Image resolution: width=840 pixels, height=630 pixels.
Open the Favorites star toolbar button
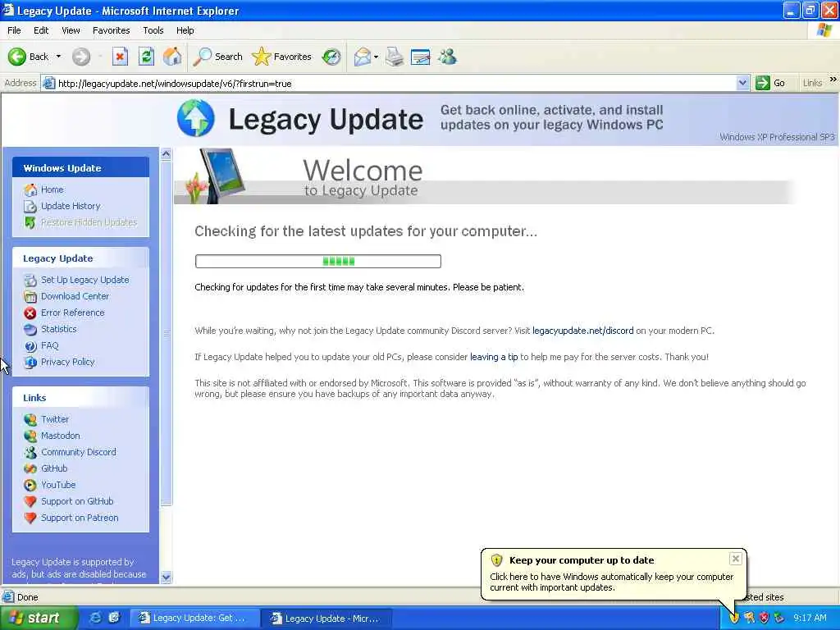[282, 57]
